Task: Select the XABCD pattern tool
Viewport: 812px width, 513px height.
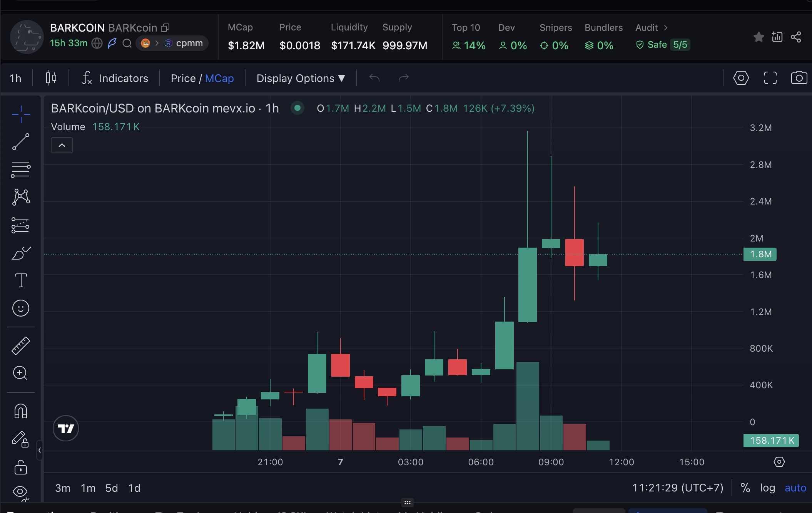Action: point(21,197)
